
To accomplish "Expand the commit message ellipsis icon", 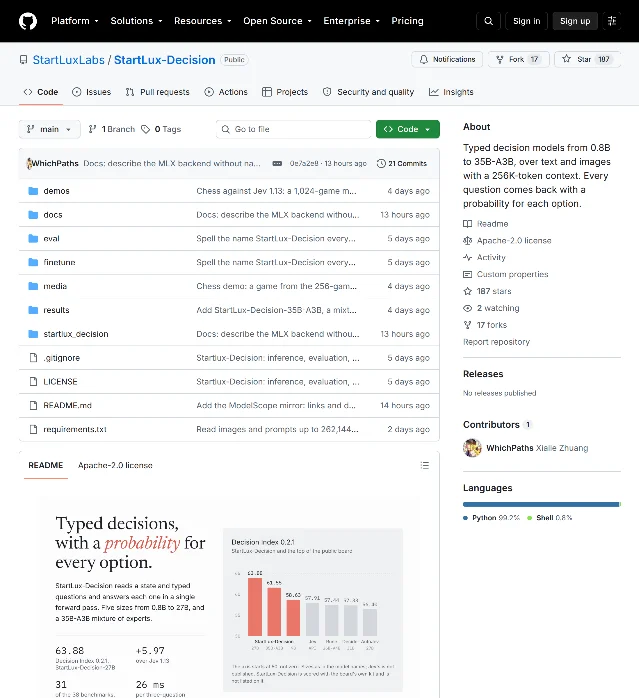I will click(277, 163).
